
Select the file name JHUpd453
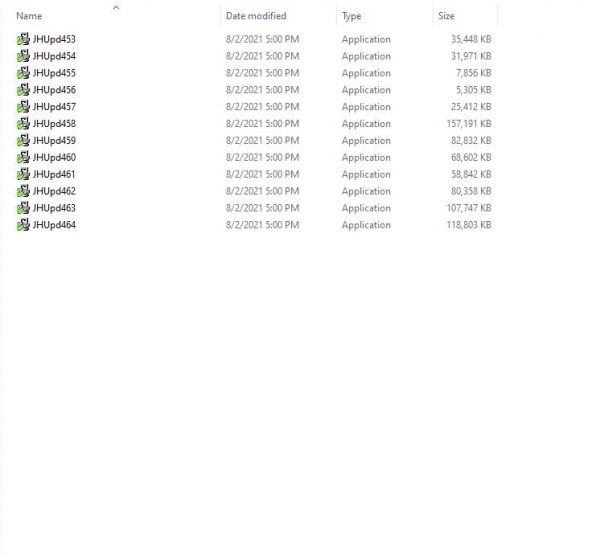coord(54,39)
